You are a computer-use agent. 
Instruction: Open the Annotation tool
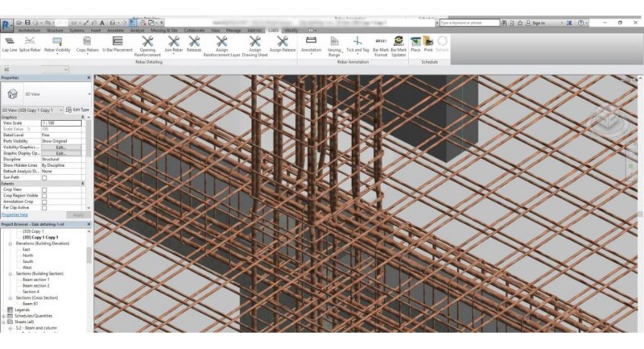tap(311, 44)
